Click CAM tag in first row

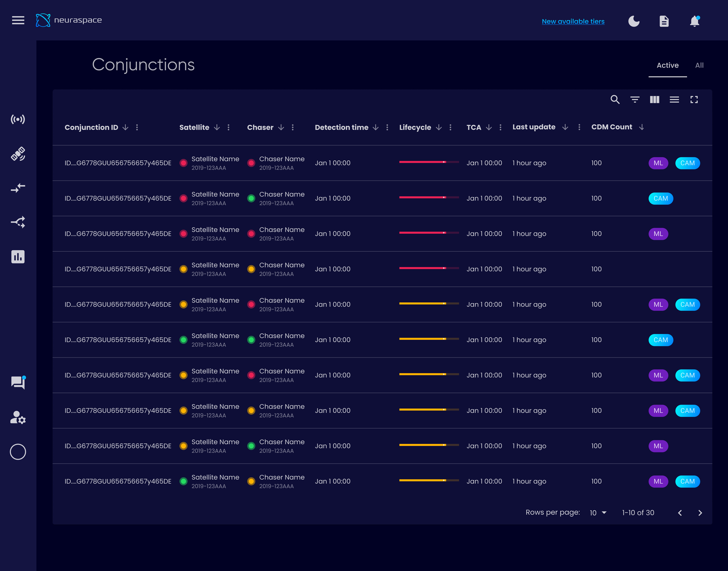click(x=688, y=163)
